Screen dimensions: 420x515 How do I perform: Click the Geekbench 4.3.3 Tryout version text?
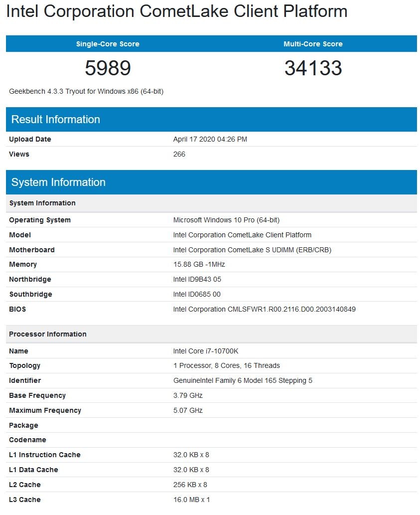click(x=86, y=91)
